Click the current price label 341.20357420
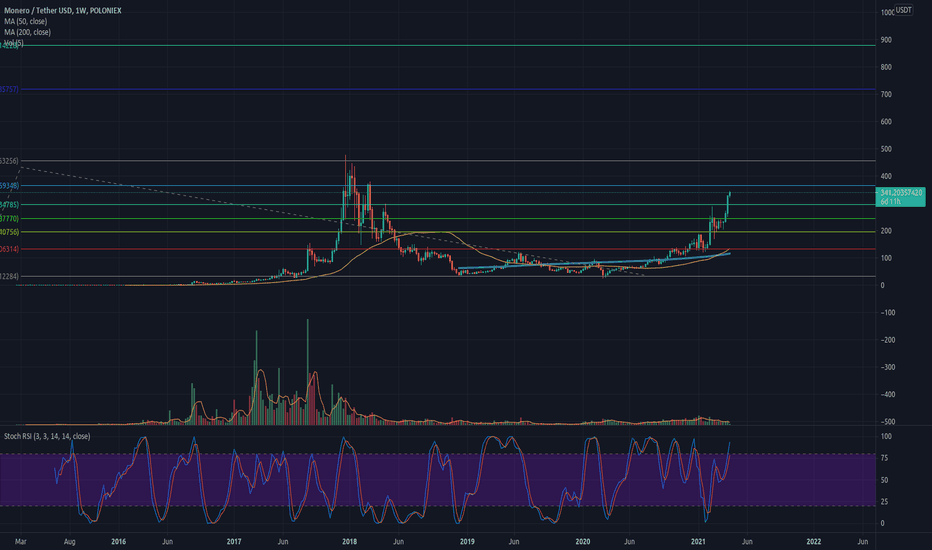This screenshot has height=550, width=932. pos(901,193)
